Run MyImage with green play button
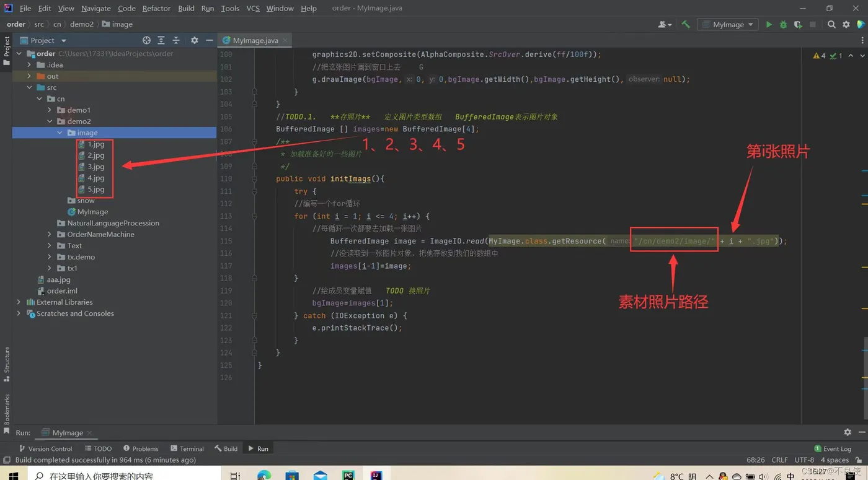Viewport: 868px width, 480px height. pyautogui.click(x=769, y=24)
